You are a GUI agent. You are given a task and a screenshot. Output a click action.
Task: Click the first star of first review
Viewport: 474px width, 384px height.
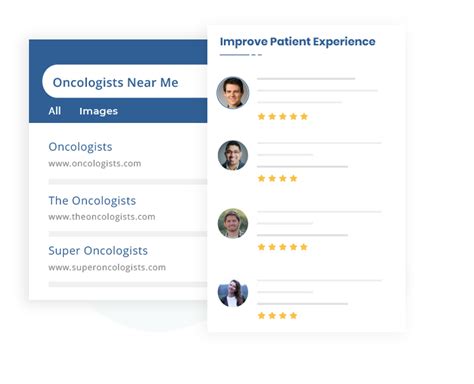point(261,116)
